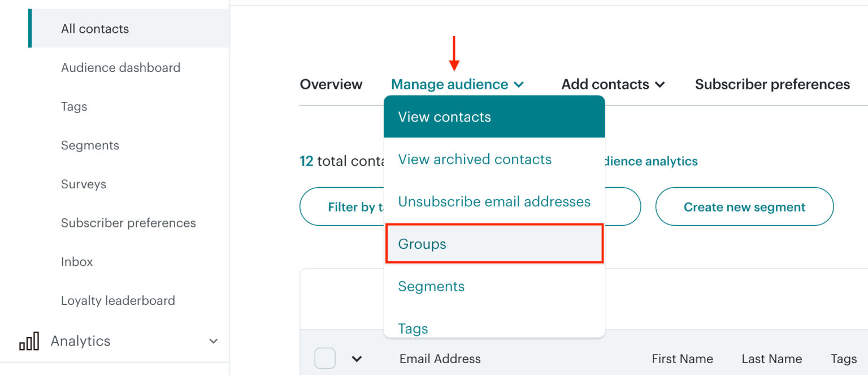This screenshot has width=868, height=375.
Task: Click the Email Address column header
Action: tap(440, 358)
